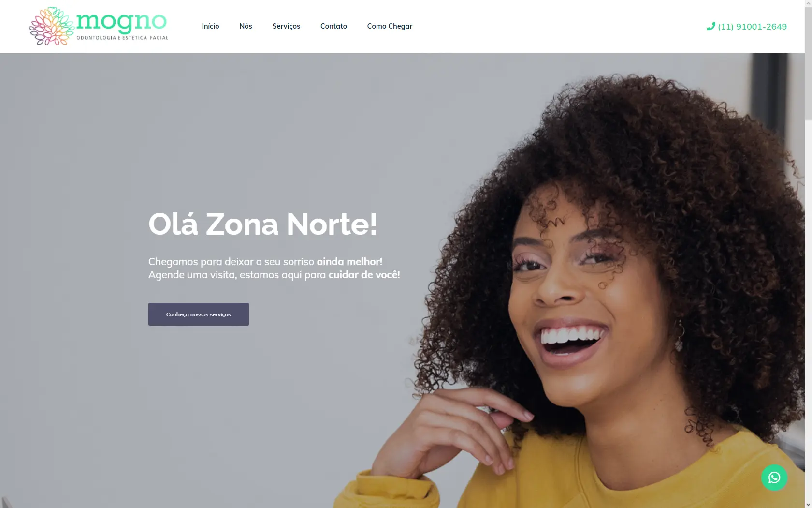
Task: Click the bold 'cuidar de você!' text
Action: [364, 275]
